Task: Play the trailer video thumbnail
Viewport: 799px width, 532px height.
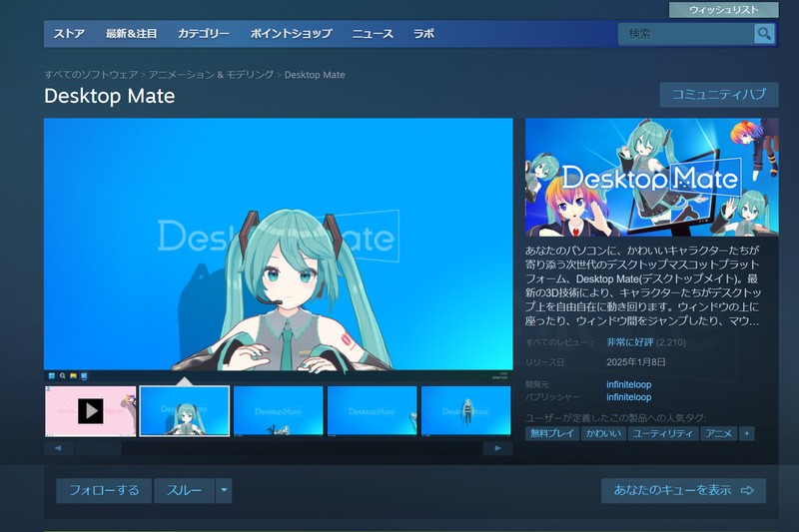Action: 91,411
